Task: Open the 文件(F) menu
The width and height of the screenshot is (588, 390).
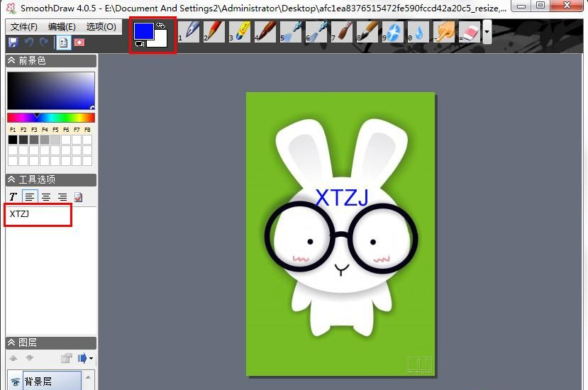Action: (24, 27)
